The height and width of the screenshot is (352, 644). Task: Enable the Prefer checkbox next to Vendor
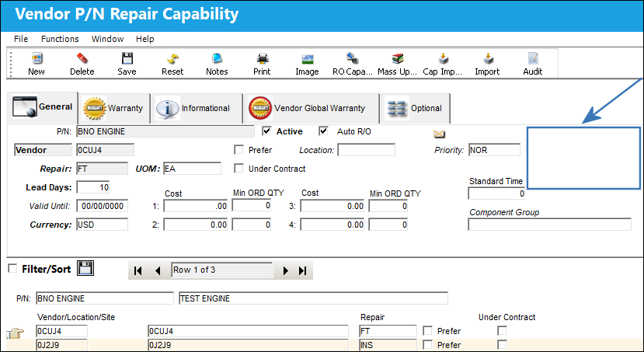point(238,149)
